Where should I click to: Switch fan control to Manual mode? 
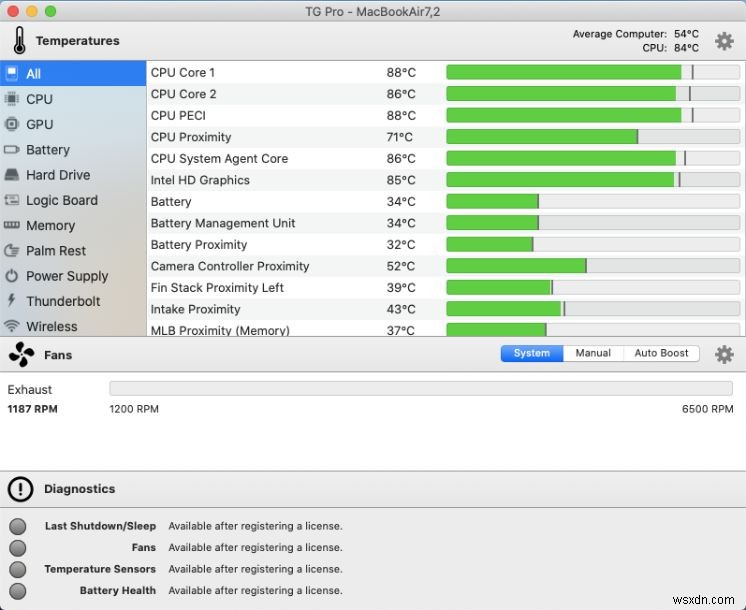coord(593,353)
